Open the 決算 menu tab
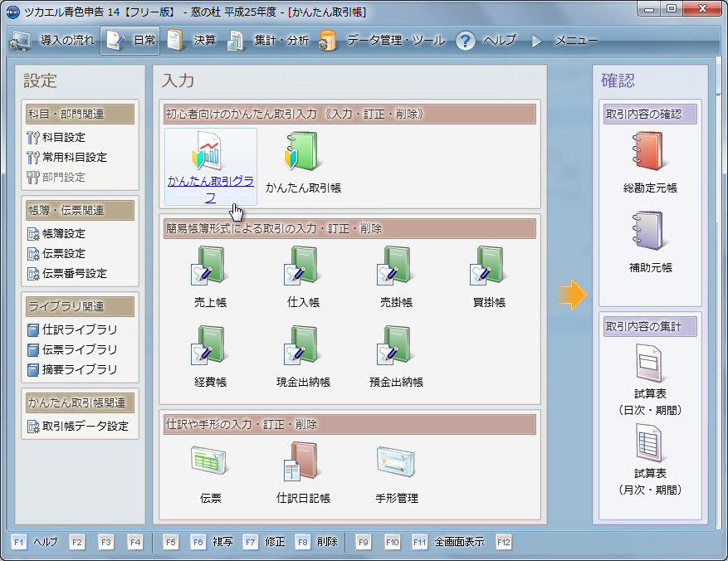 coord(191,41)
